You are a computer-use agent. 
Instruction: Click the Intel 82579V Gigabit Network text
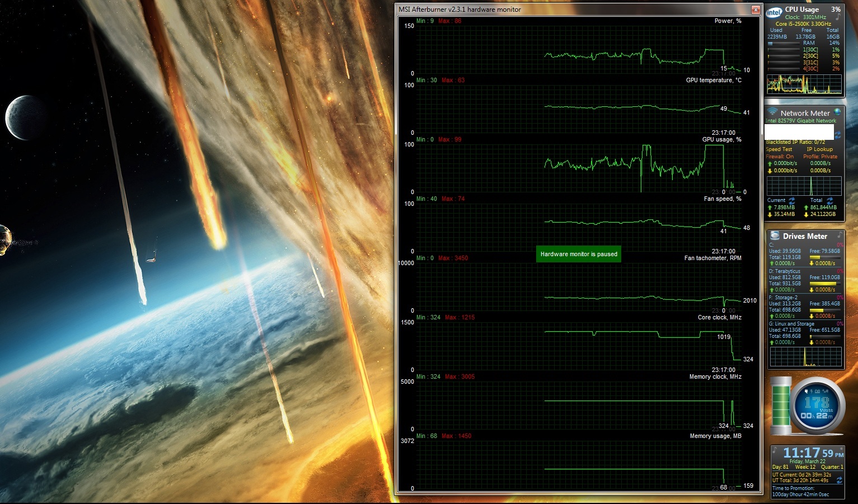801,121
